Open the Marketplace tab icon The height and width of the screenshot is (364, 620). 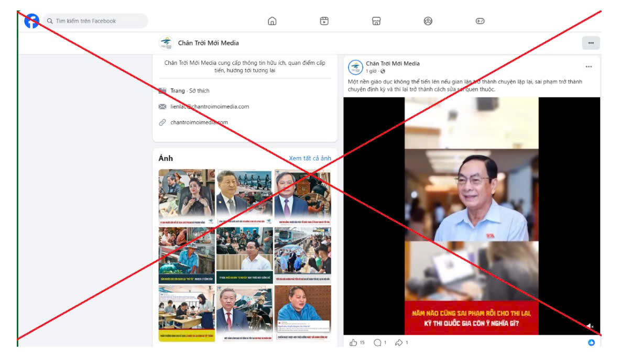[x=376, y=21]
